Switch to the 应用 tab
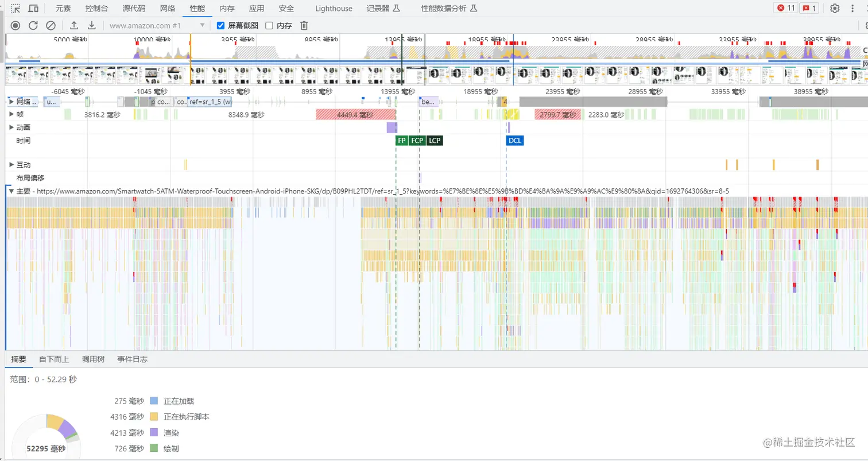Image resolution: width=868 pixels, height=461 pixels. coord(257,9)
